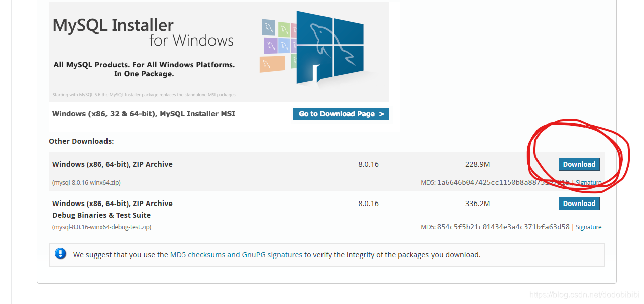
Task: Download the 336.2M Debug Binaries ZIP Archive
Action: [579, 204]
